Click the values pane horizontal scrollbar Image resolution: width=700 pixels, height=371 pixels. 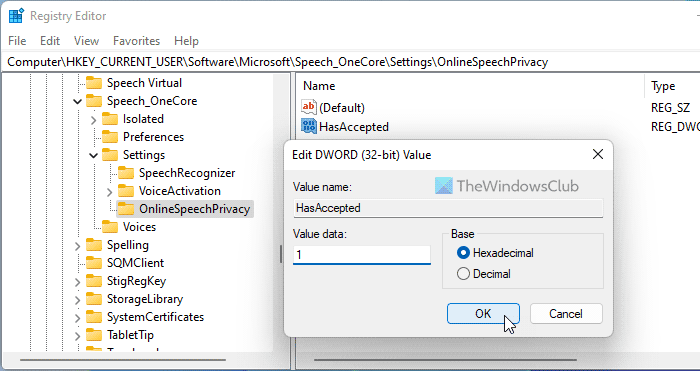coord(445,360)
